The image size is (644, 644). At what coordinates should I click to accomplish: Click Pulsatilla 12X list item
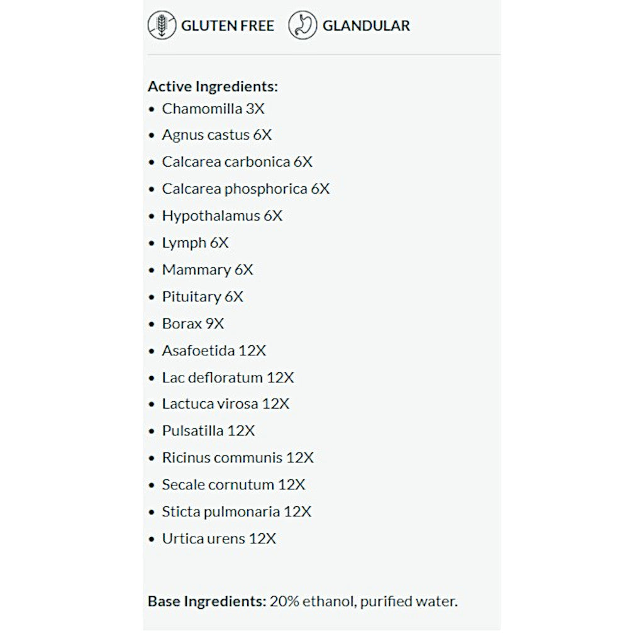point(208,431)
